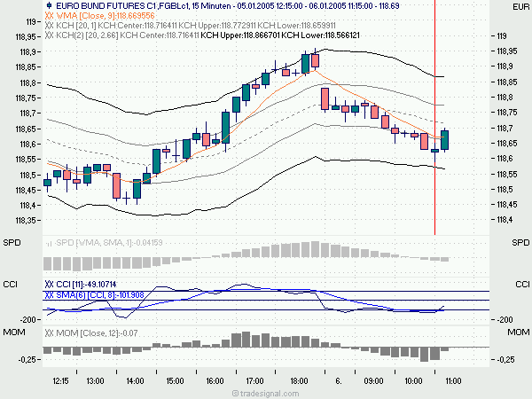Click the 119 label on right price axis
Screen dimensions: 532x399
click(502, 36)
